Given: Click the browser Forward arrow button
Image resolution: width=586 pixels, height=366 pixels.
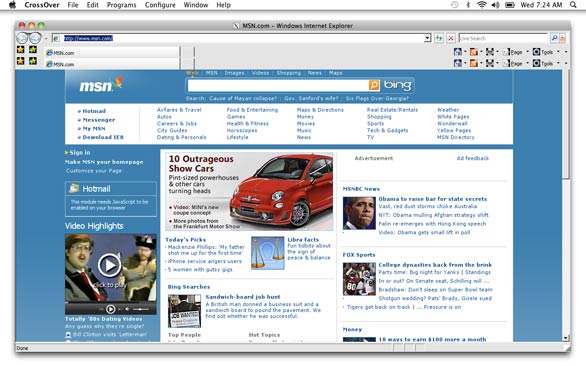Looking at the screenshot, I should tap(35, 38).
